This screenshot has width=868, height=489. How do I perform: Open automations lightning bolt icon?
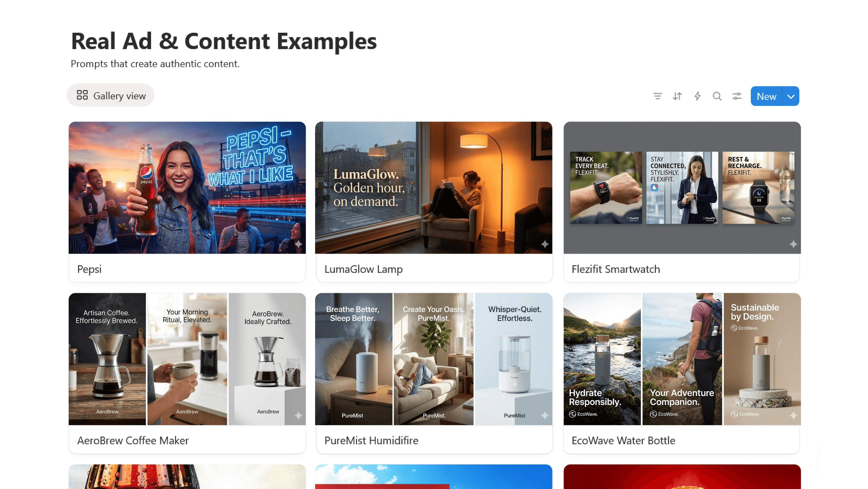coord(697,97)
